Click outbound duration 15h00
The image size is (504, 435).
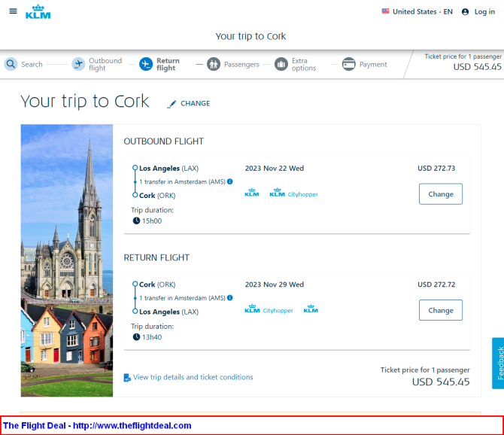click(152, 221)
